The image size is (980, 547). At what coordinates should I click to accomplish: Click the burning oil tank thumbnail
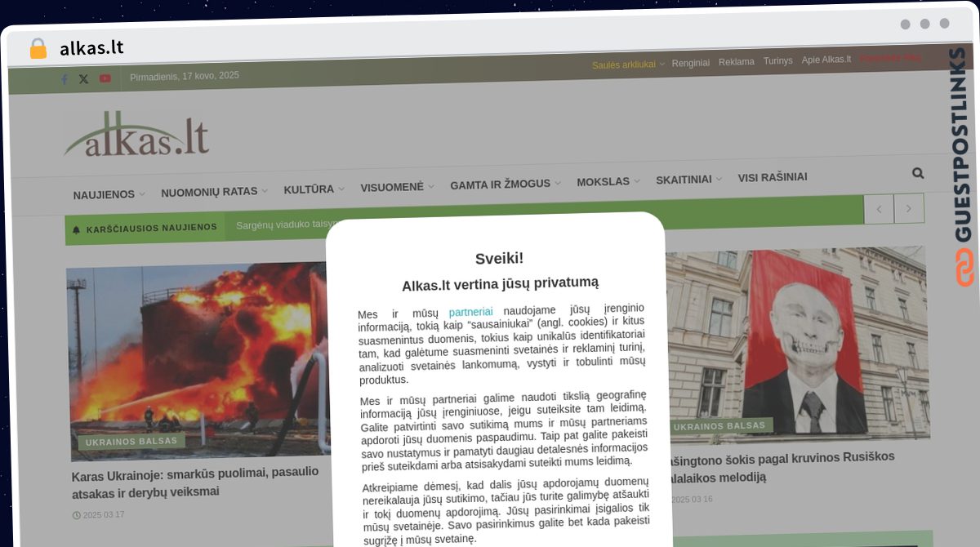click(198, 361)
